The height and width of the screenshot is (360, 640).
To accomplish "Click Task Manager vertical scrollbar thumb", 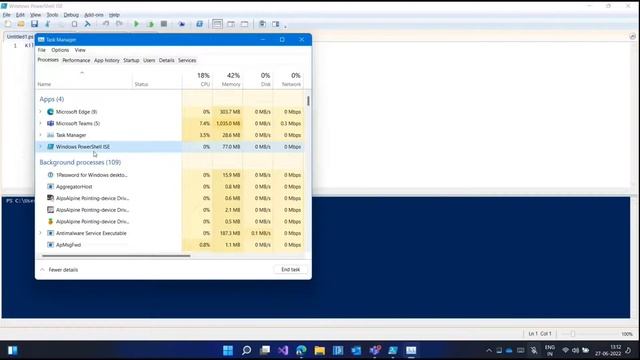I will pyautogui.click(x=308, y=101).
